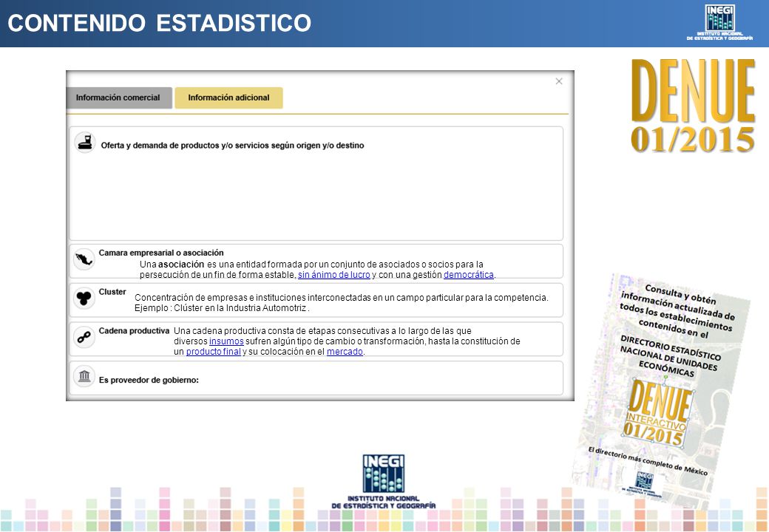Click the Mexico map icon for Camara empresarial
Image resolution: width=769 pixels, height=532 pixels.
coord(84,259)
